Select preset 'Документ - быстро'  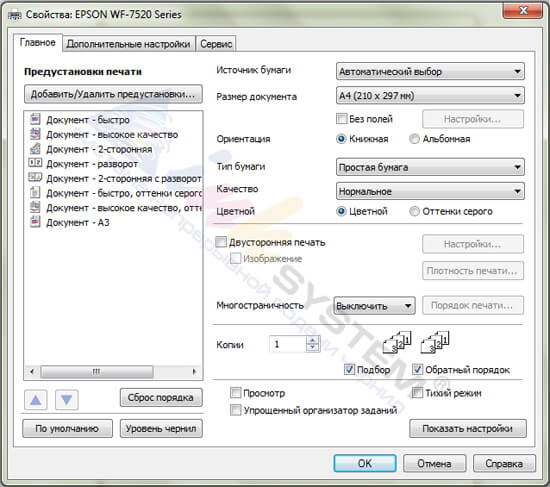pos(88,120)
